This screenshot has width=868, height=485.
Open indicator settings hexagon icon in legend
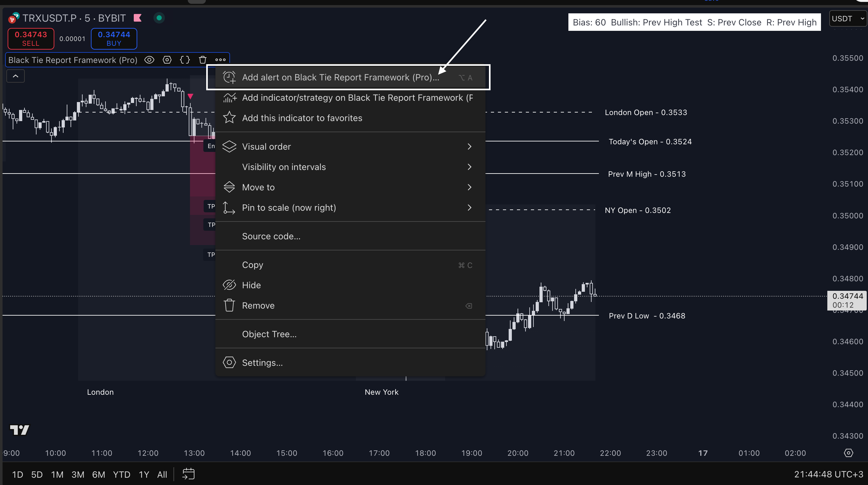[x=167, y=60]
